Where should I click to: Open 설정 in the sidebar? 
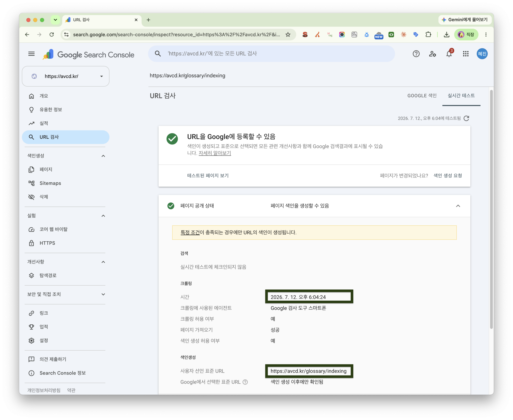point(66,340)
